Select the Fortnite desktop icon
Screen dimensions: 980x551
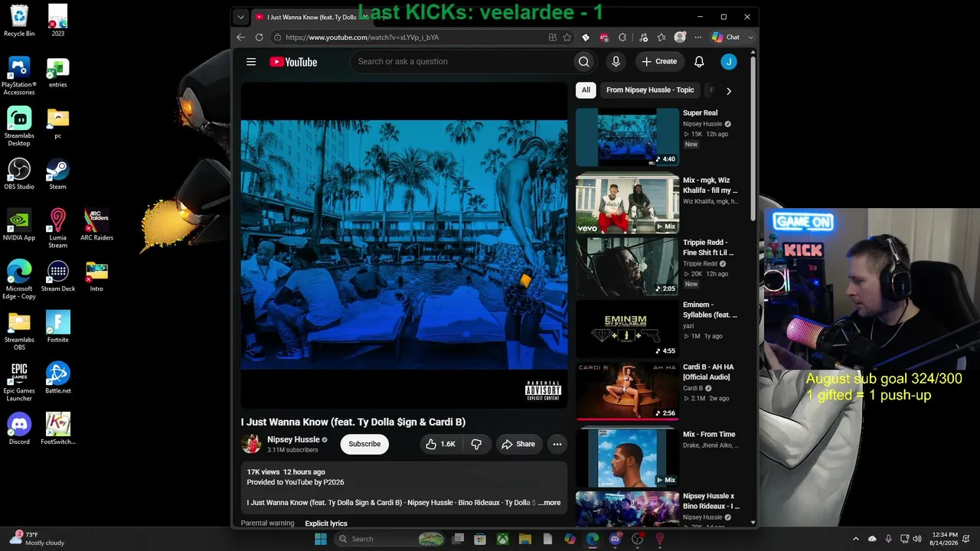tap(58, 327)
